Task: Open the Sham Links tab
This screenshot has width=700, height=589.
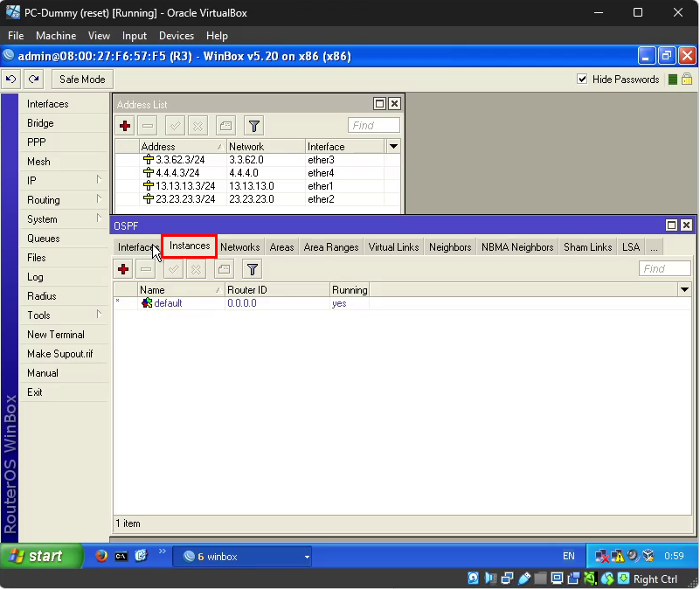Action: (587, 247)
